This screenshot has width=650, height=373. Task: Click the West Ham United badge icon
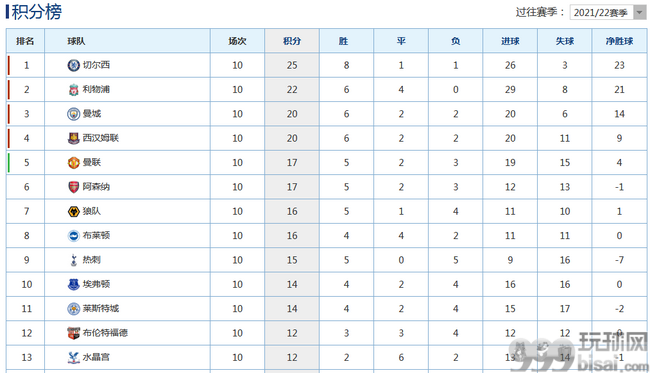(73, 138)
